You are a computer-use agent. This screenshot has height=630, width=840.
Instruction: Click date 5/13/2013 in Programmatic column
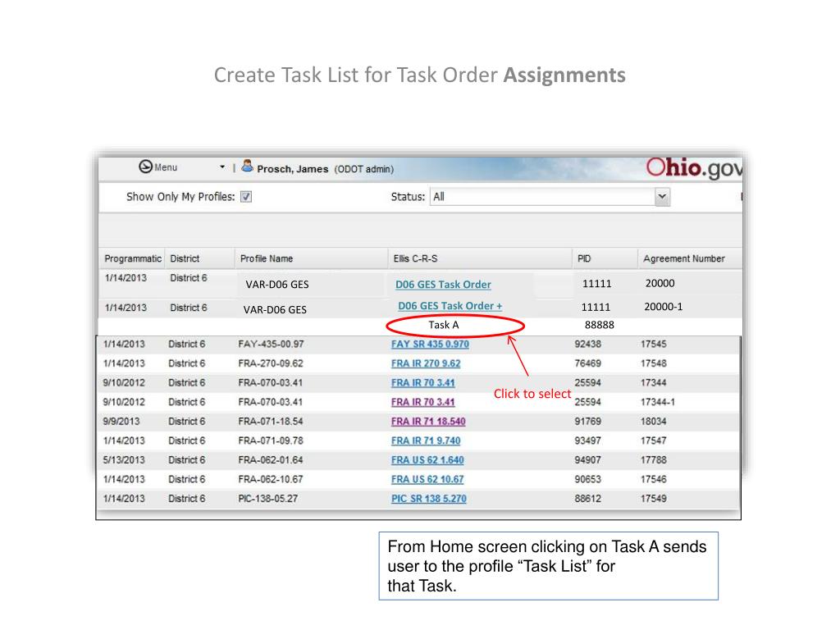pyautogui.click(x=124, y=459)
